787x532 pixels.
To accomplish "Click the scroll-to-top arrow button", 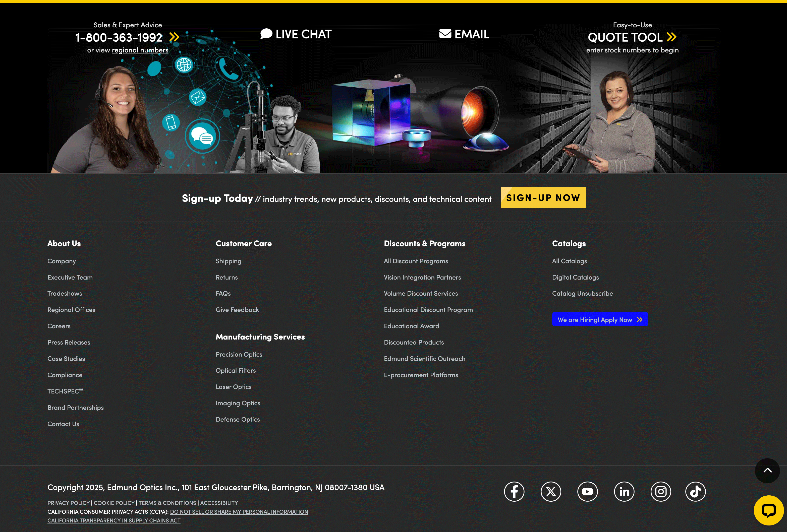I will [767, 471].
